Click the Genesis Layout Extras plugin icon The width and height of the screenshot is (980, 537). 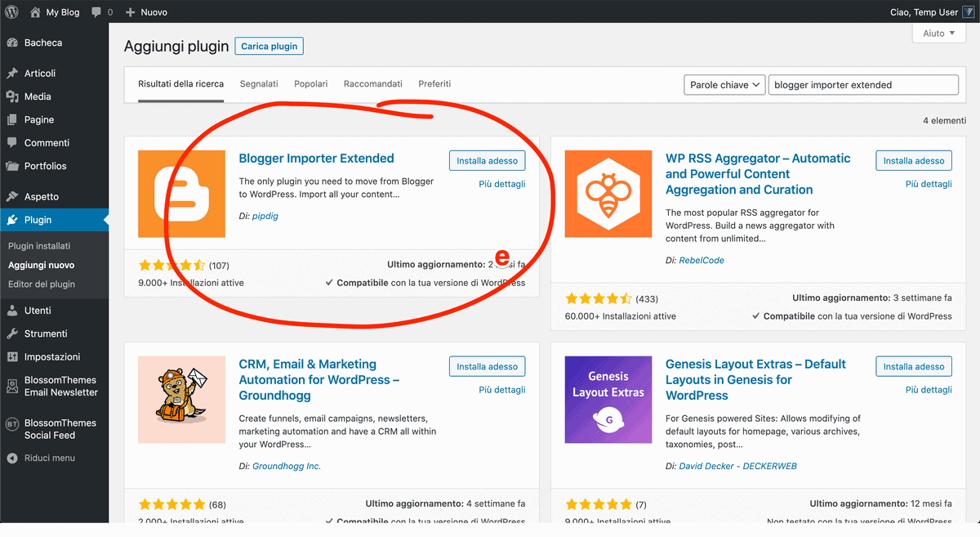click(608, 400)
